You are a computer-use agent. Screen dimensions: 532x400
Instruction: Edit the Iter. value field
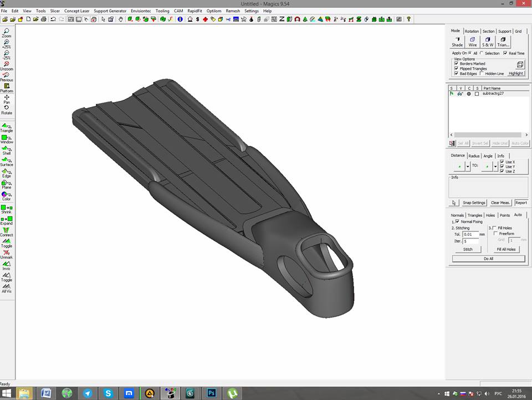[x=470, y=241]
